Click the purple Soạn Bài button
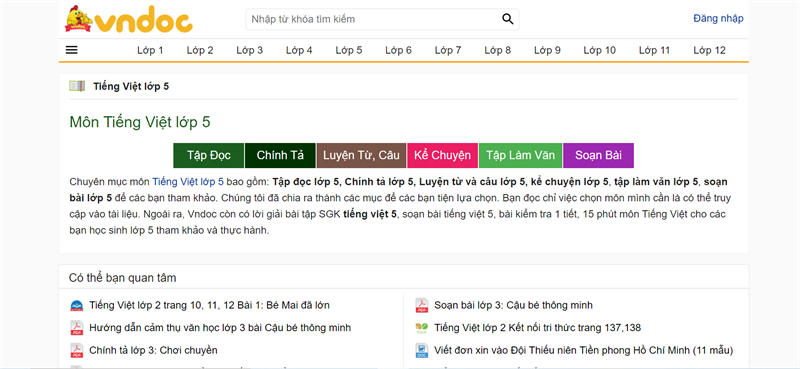This screenshot has width=800, height=369. (x=598, y=156)
